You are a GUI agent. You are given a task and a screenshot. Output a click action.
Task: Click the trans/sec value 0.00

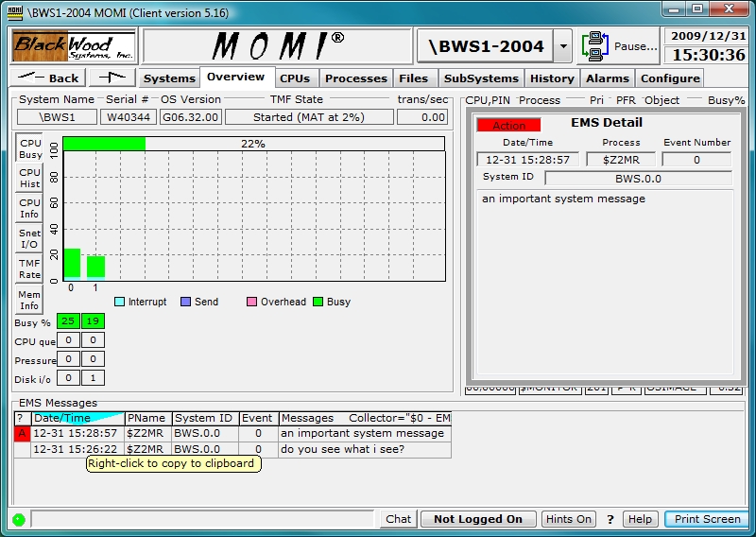click(x=422, y=117)
